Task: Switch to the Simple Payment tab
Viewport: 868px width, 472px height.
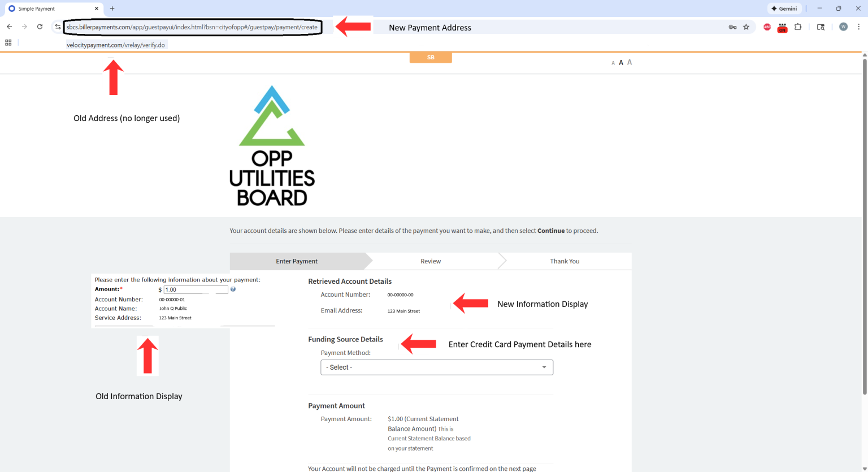Action: (52, 8)
